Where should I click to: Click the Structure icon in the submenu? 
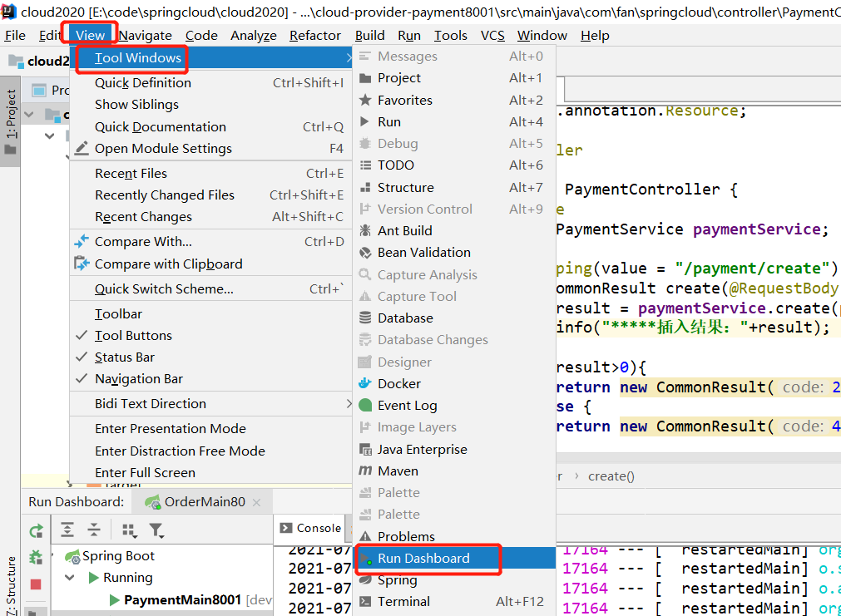(x=364, y=187)
